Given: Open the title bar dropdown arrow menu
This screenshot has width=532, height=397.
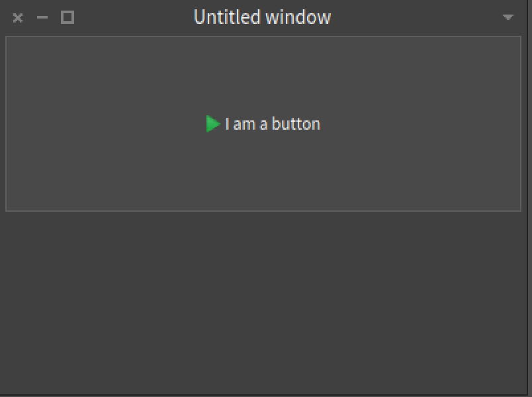Looking at the screenshot, I should [x=508, y=17].
